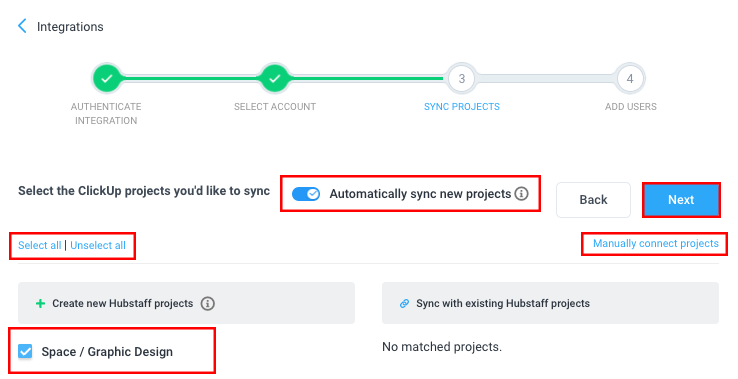
Task: Click the SYNC PROJECTS step label
Action: click(462, 107)
